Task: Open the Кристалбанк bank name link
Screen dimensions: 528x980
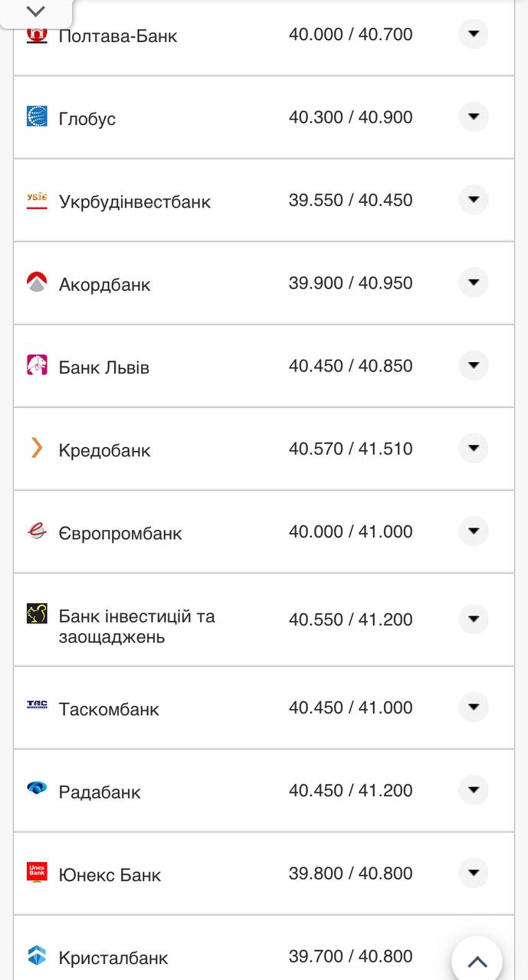Action: coord(113,958)
